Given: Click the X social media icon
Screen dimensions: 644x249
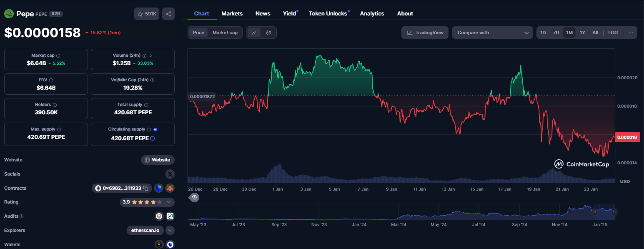Looking at the screenshot, I should pyautogui.click(x=170, y=174).
